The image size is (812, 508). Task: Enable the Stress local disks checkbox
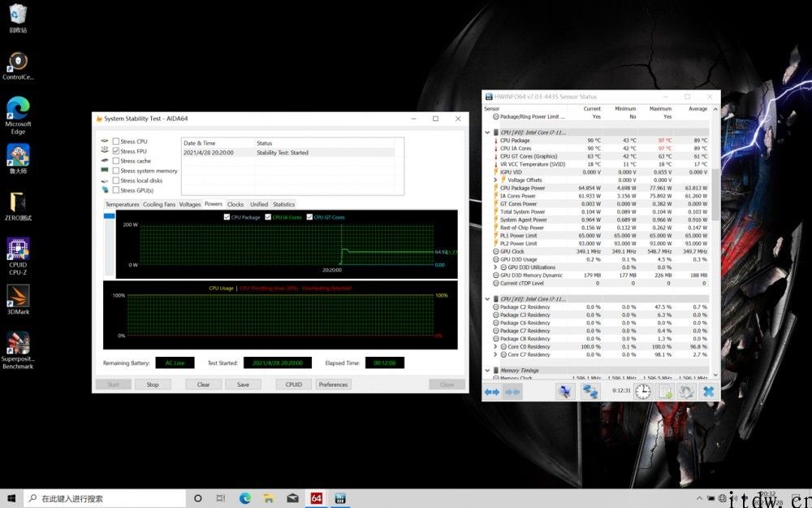pos(116,180)
